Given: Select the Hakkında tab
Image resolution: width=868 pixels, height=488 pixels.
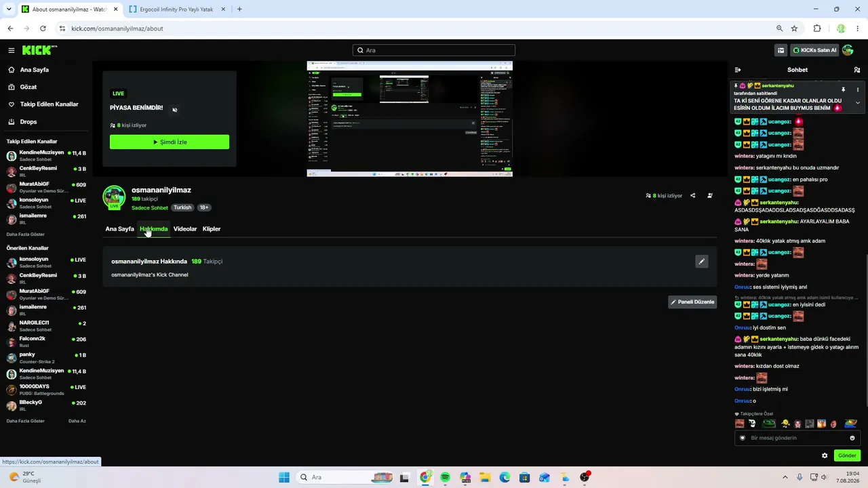Looking at the screenshot, I should click(154, 229).
